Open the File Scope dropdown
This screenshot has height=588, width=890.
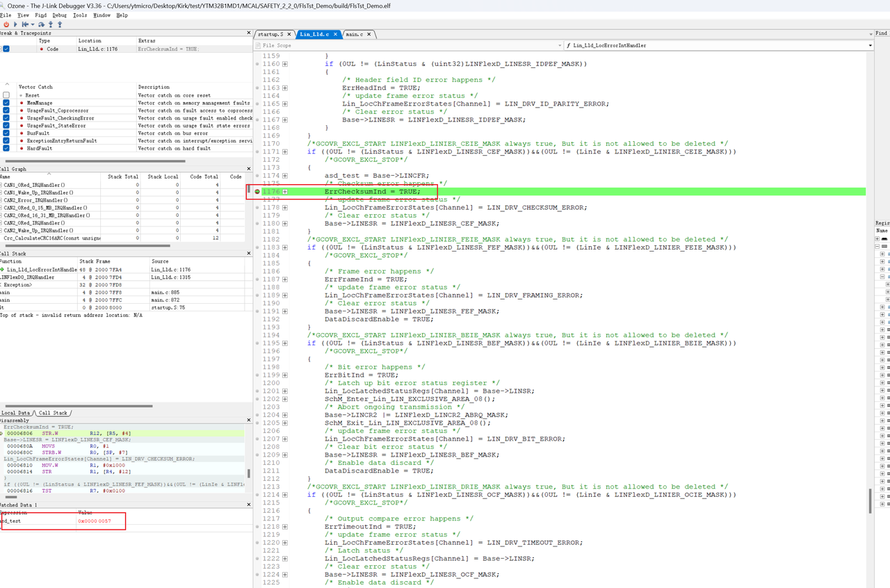tap(560, 45)
